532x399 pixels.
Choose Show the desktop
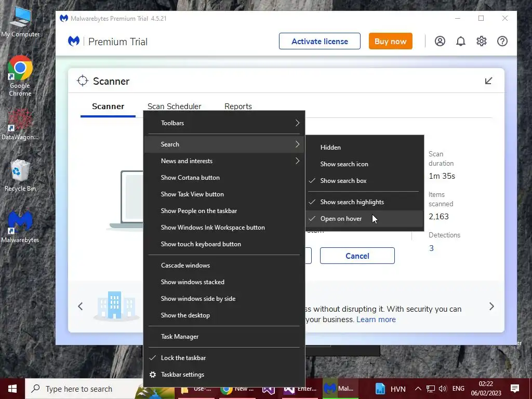coord(224,315)
